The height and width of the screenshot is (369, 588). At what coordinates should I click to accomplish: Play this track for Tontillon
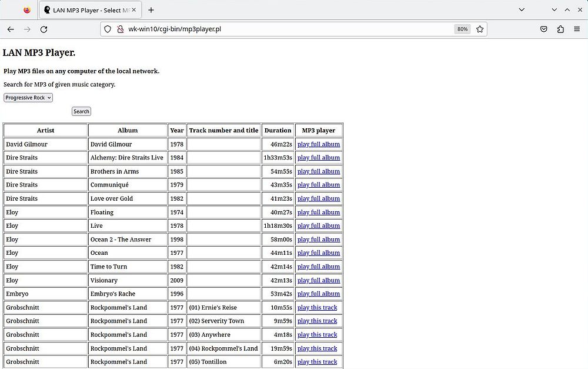click(x=317, y=361)
